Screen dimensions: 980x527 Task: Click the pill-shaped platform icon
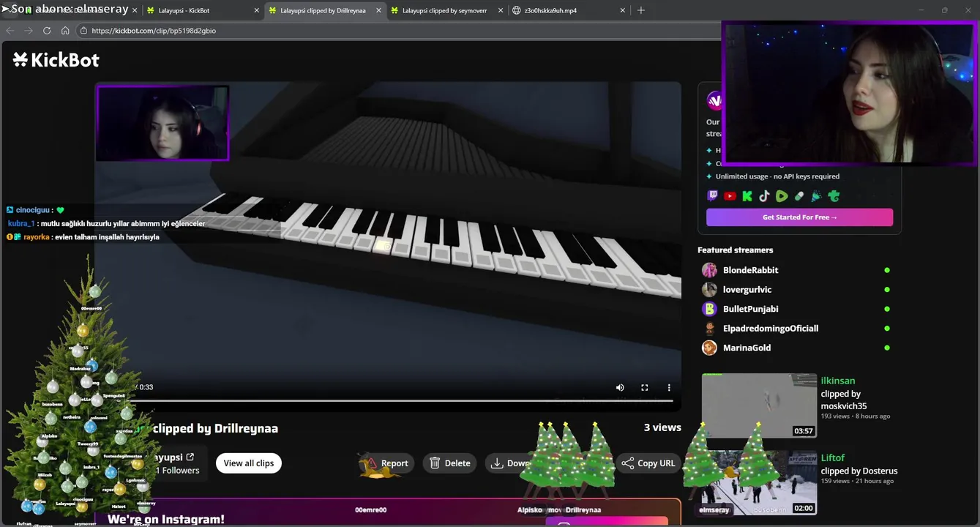(799, 196)
